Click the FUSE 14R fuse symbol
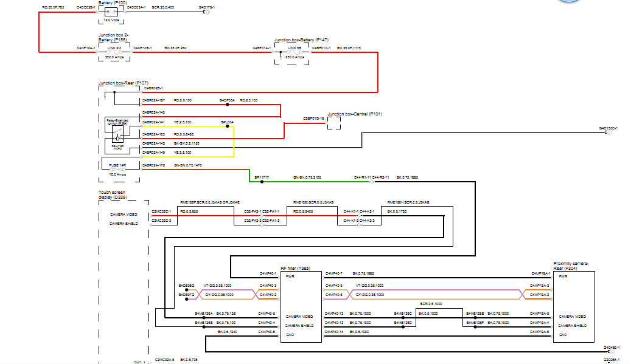Viewport: 631px width, 364px height. [x=117, y=170]
